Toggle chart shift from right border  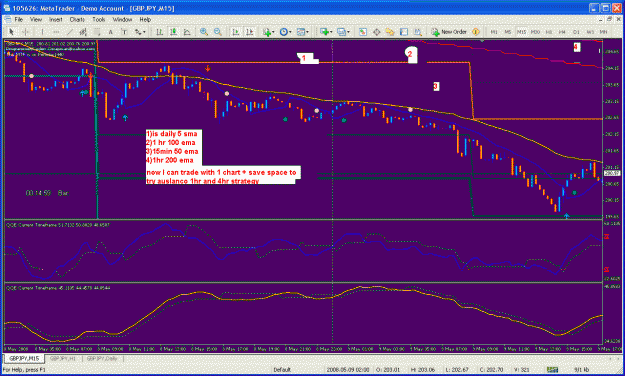click(250, 32)
